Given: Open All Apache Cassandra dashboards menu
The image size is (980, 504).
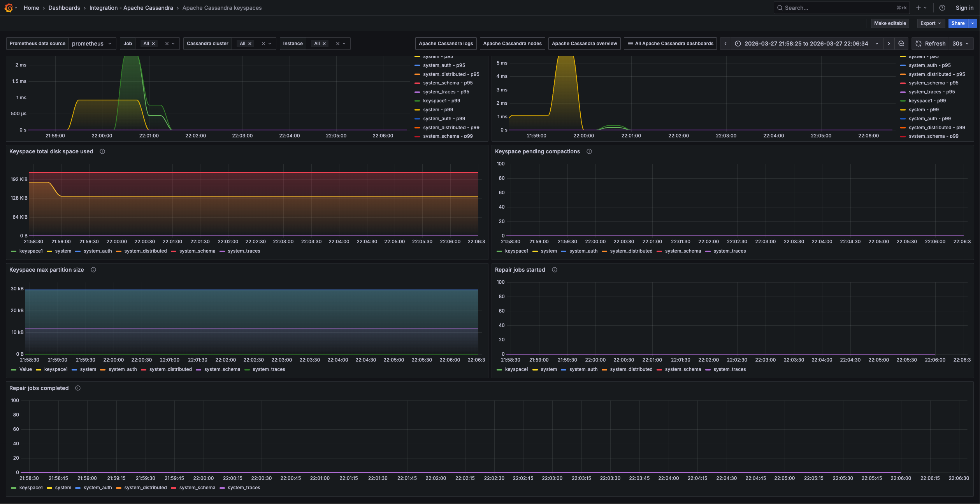Looking at the screenshot, I should [670, 44].
